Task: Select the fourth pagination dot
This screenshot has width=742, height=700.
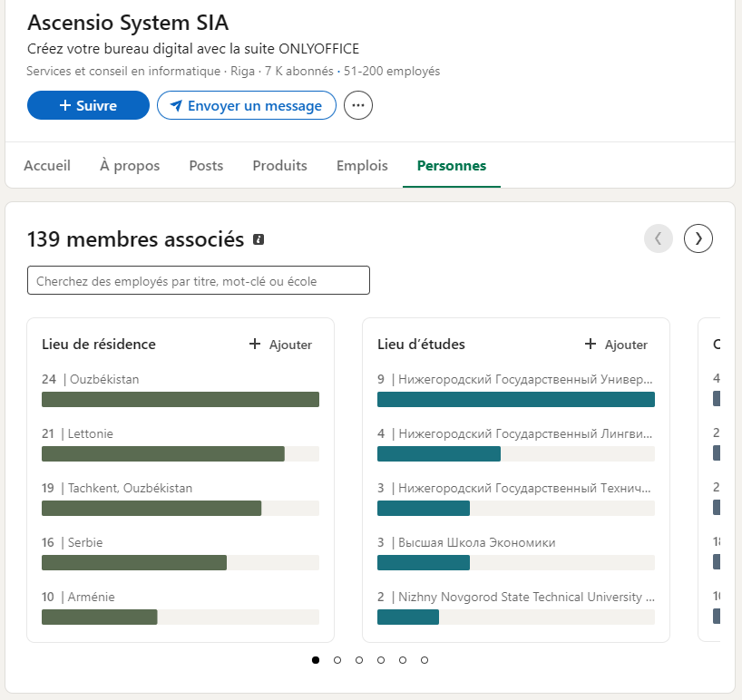Action: click(x=381, y=660)
